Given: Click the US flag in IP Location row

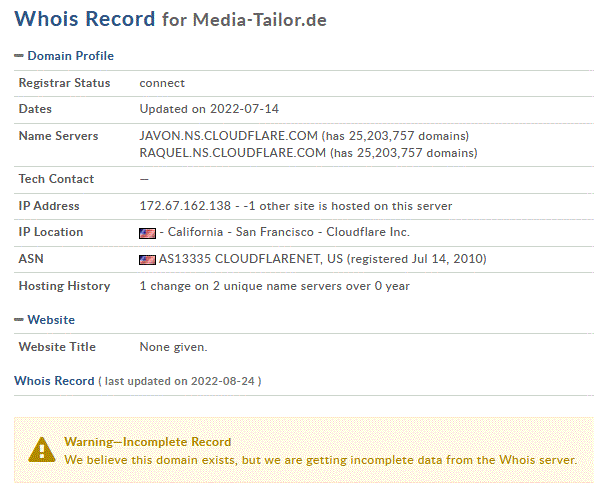Looking at the screenshot, I should [x=147, y=233].
